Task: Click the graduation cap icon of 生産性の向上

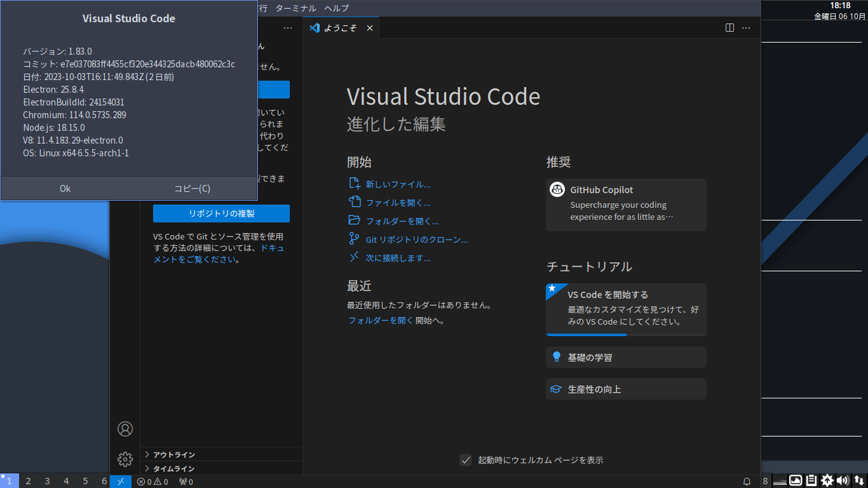Action: click(556, 389)
